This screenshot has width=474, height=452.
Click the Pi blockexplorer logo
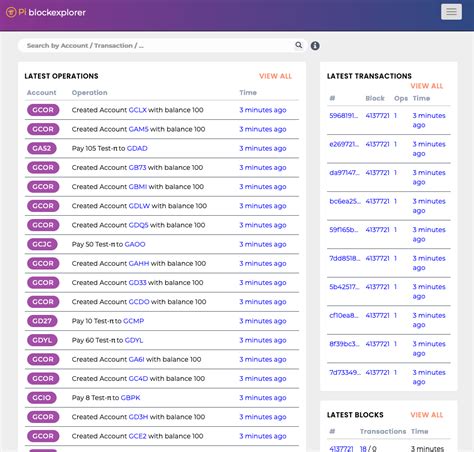click(46, 13)
